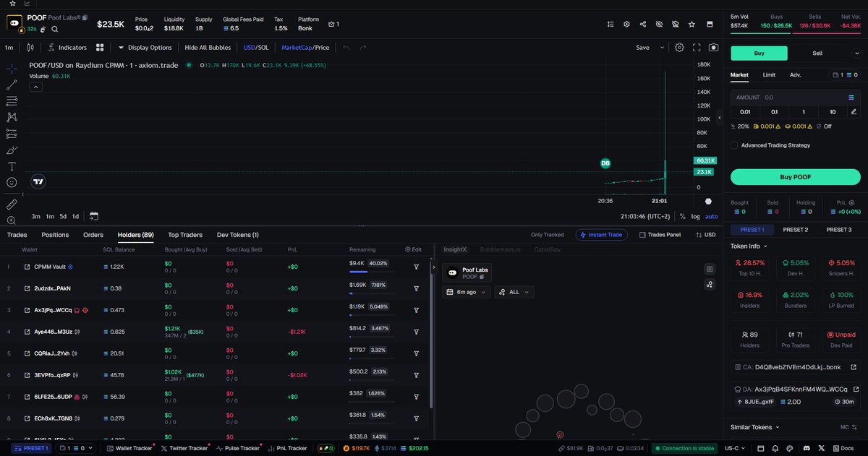Select the trend line drawing tool
The width and height of the screenshot is (868, 456).
point(12,85)
